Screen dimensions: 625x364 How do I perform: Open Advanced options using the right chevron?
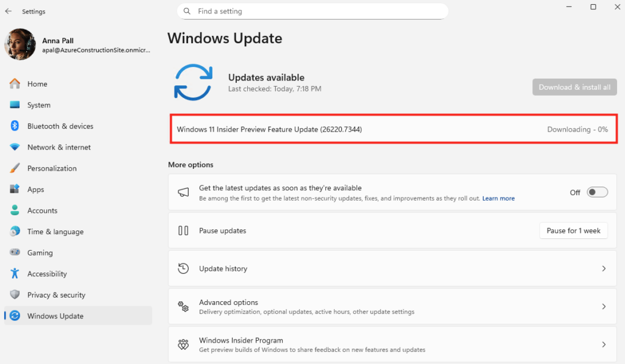tap(604, 306)
